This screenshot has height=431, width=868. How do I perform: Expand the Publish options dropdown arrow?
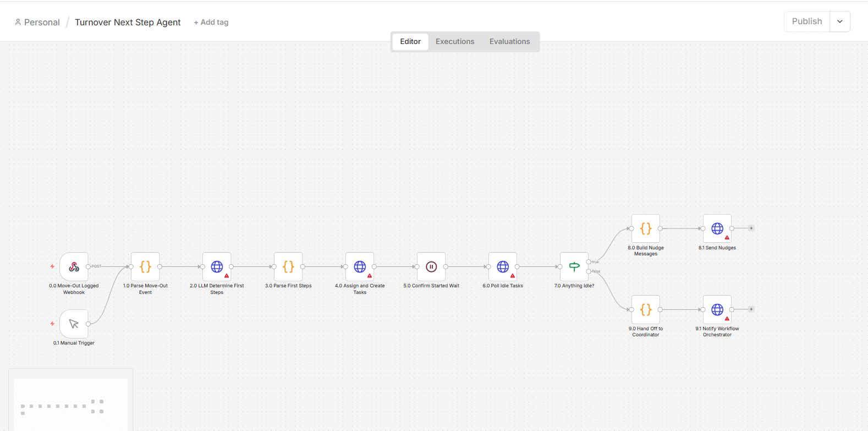coord(840,21)
